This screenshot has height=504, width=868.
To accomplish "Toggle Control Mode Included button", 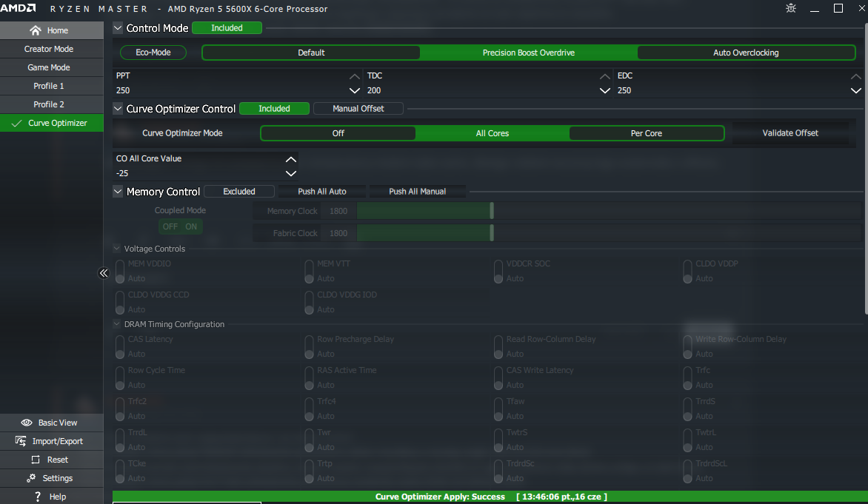I will [x=227, y=27].
